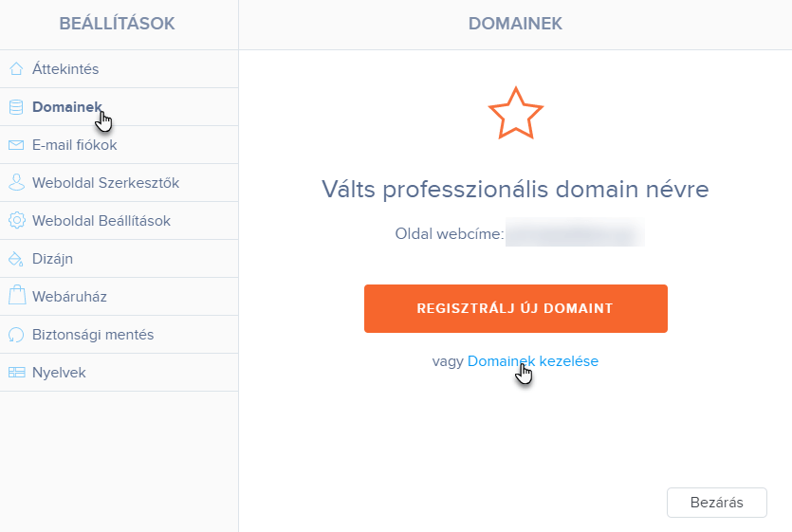Click the shopping bag icon for Webáruház
Viewport: 792px width, 532px height.
(x=17, y=295)
